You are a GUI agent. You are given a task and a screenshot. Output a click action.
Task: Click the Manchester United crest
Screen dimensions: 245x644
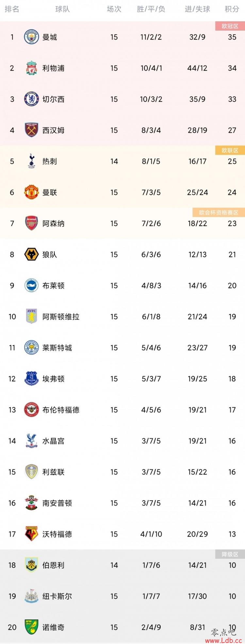pyautogui.click(x=32, y=192)
